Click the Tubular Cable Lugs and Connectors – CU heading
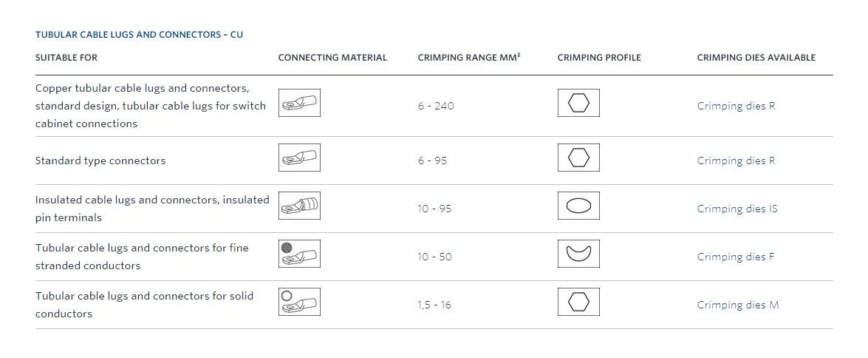Image resolution: width=868 pixels, height=358 pixels. coord(139,34)
